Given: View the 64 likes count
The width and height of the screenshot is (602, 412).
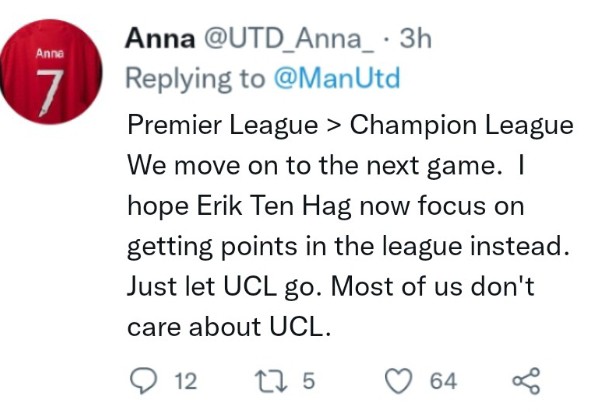Looking at the screenshot, I should point(443,381).
